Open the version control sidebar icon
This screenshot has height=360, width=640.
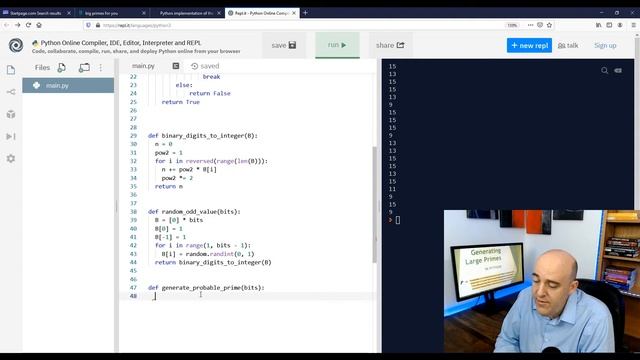(11, 92)
